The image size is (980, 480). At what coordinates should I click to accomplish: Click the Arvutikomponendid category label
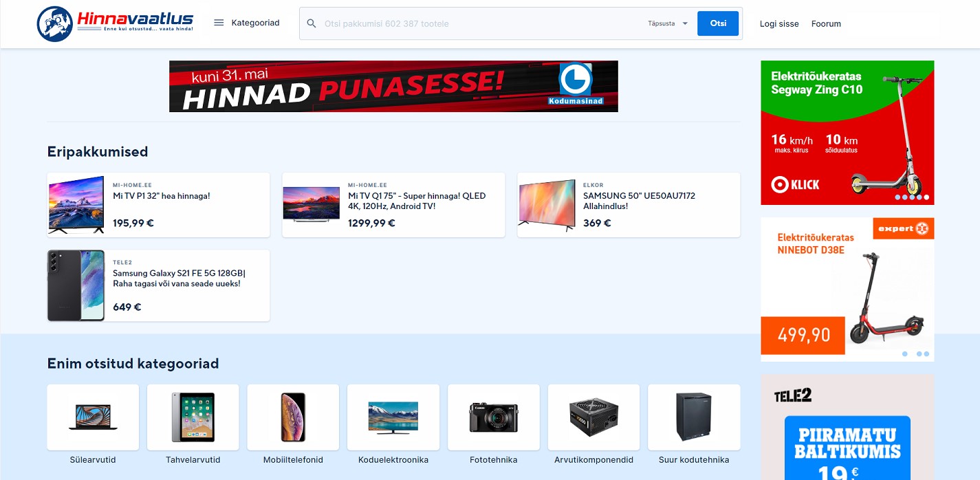pos(594,460)
